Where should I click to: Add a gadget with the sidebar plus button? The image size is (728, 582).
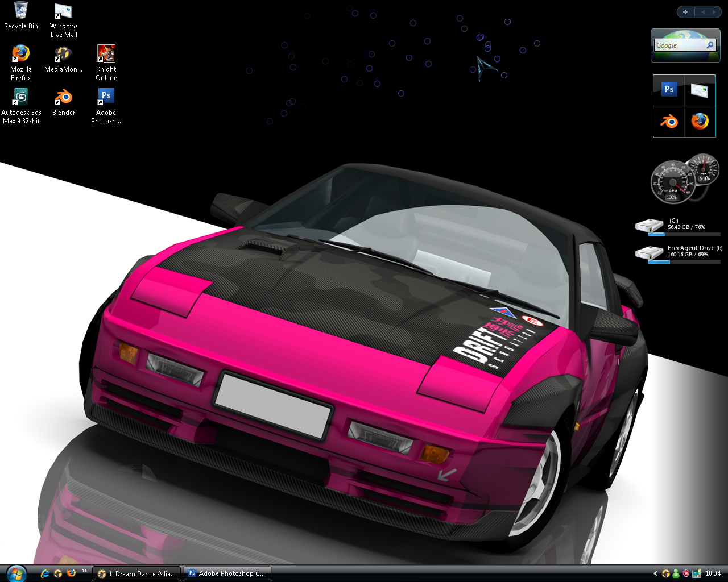pyautogui.click(x=685, y=12)
